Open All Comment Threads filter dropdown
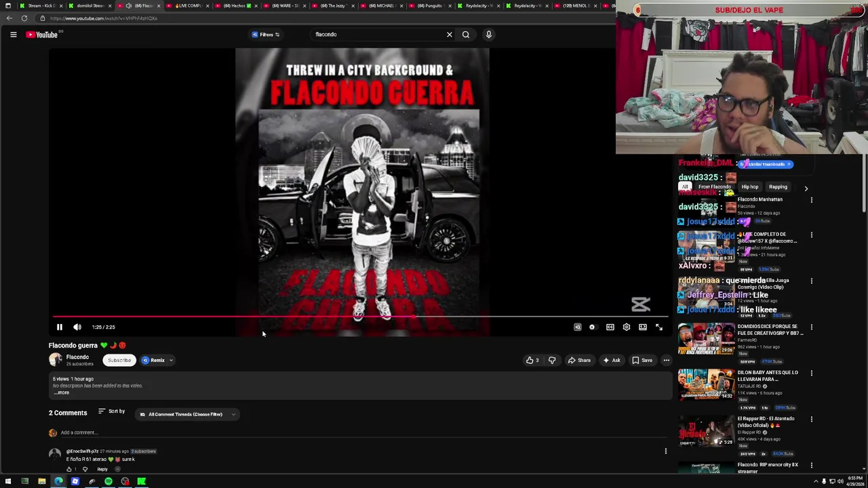Viewport: 868px width, 488px height. [188, 414]
